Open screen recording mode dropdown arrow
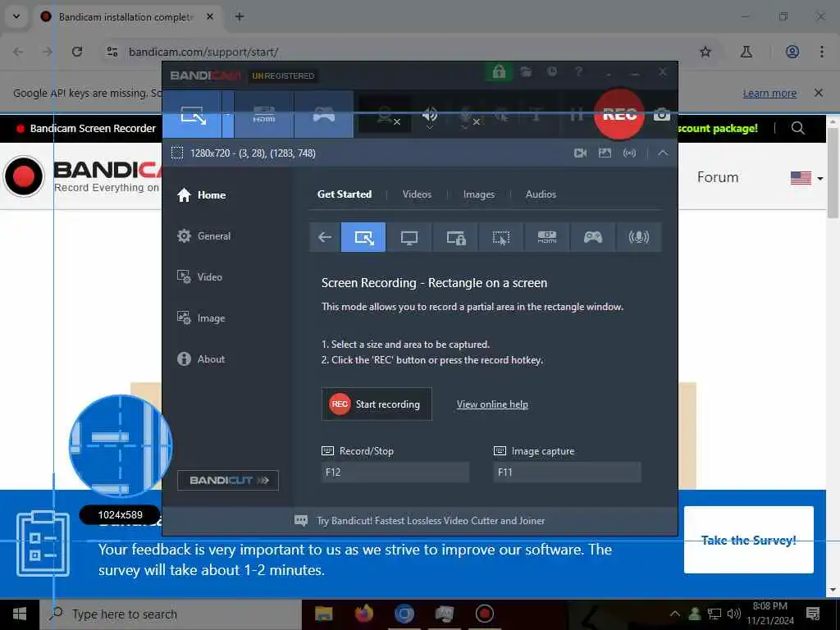Screen dimensions: 840x630 pos(228,114)
